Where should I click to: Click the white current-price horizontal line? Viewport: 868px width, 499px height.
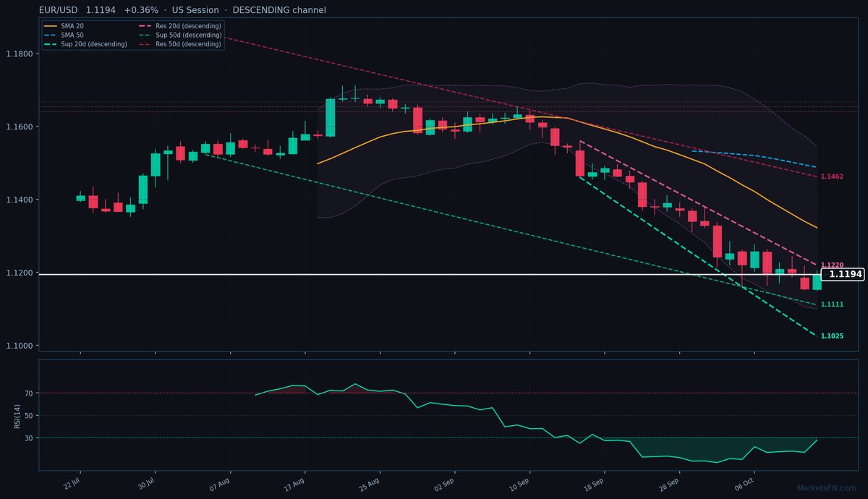coord(430,274)
